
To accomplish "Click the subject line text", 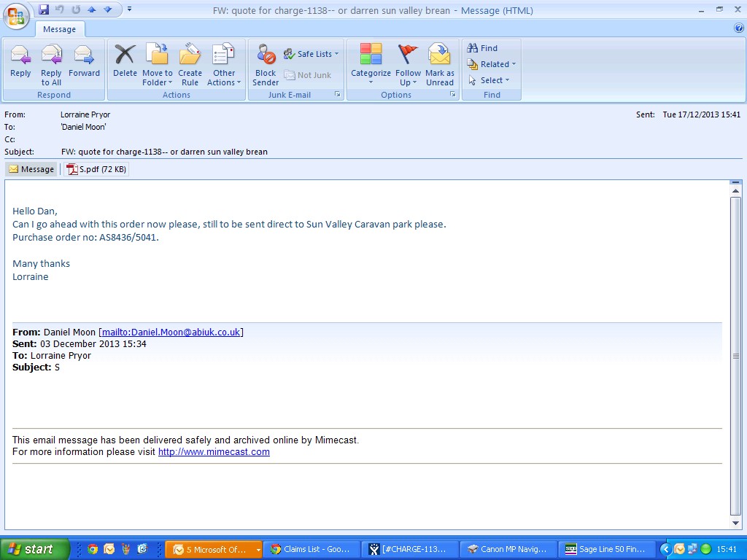I will (164, 152).
